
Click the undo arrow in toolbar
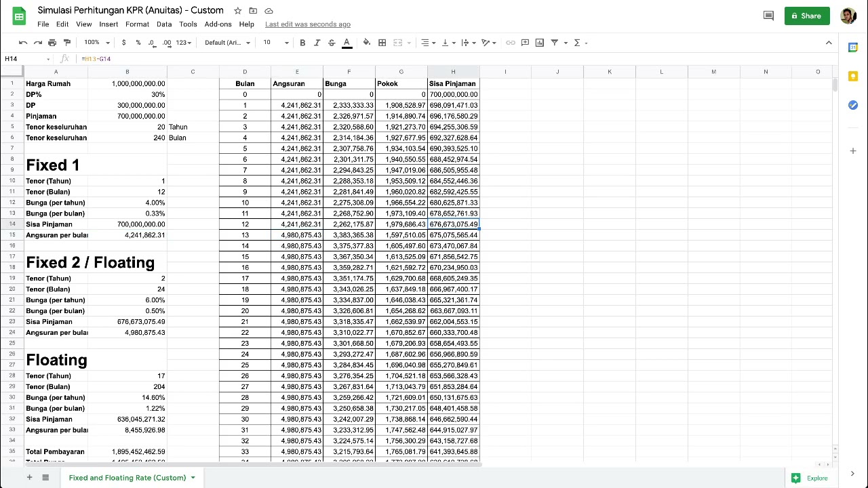click(23, 43)
